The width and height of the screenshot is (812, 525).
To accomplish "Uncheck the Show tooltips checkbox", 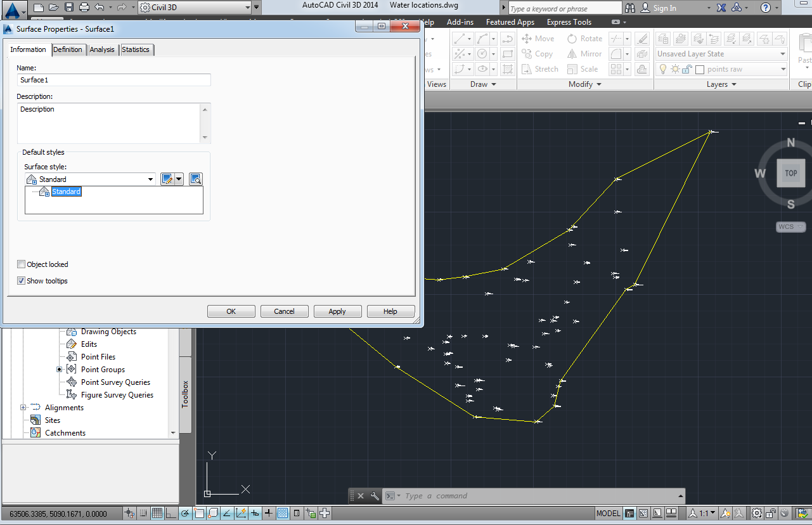I will (22, 281).
